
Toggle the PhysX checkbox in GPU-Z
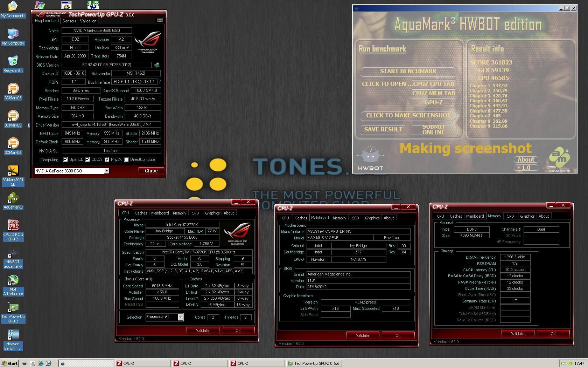click(107, 159)
